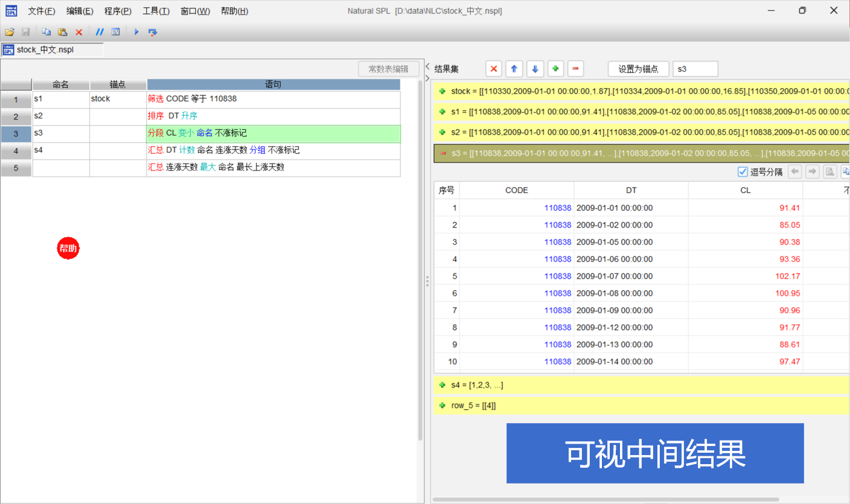Click the vertical scrollbar of the script grid
Image resolution: width=850 pixels, height=504 pixels.
coord(421,260)
